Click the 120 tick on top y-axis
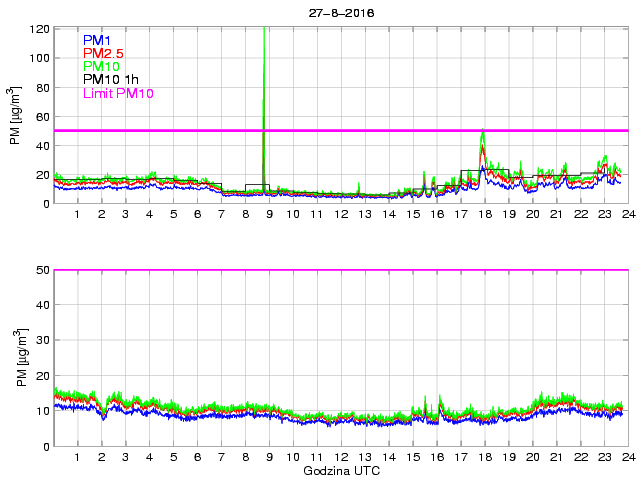 (39, 29)
